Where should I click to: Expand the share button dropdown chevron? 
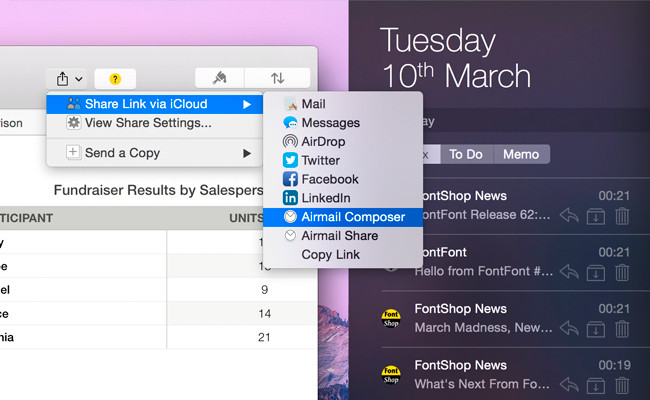click(x=79, y=79)
